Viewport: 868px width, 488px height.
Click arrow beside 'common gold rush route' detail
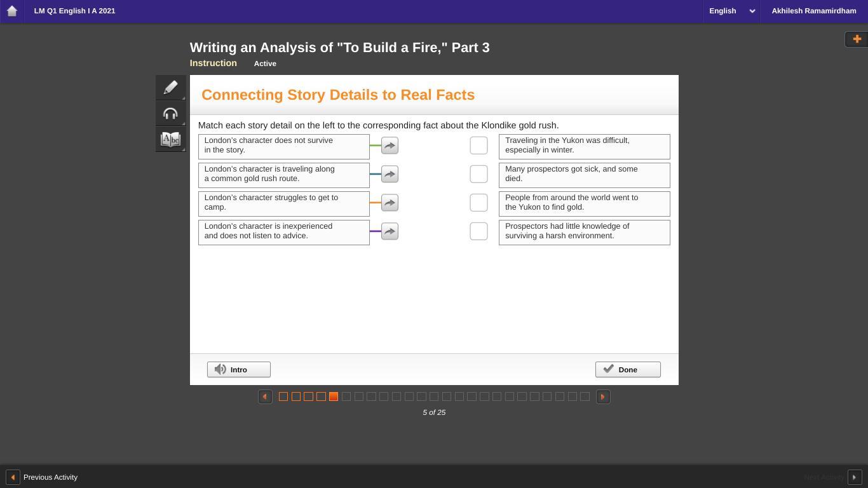tap(390, 174)
